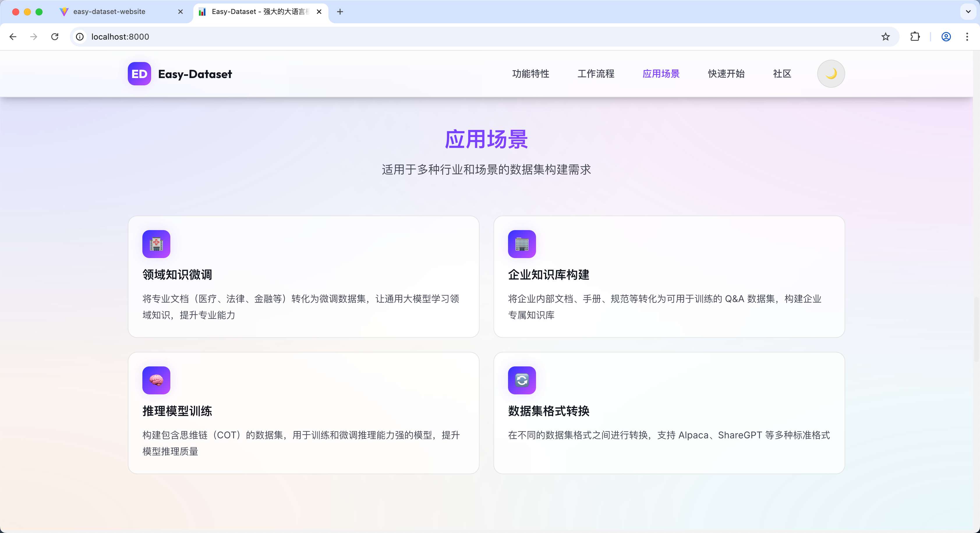Click the sync arrows icon on 数据集格式转换 card
The width and height of the screenshot is (980, 533).
click(521, 380)
